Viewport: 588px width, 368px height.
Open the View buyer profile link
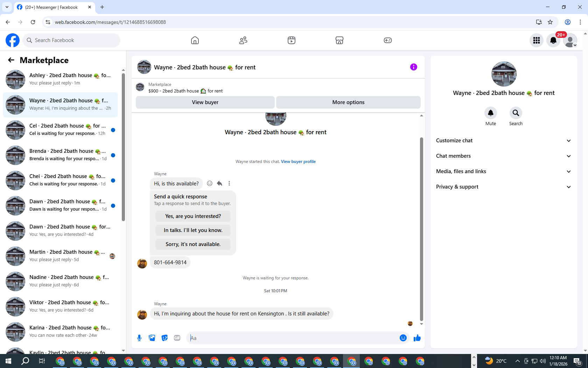(298, 162)
